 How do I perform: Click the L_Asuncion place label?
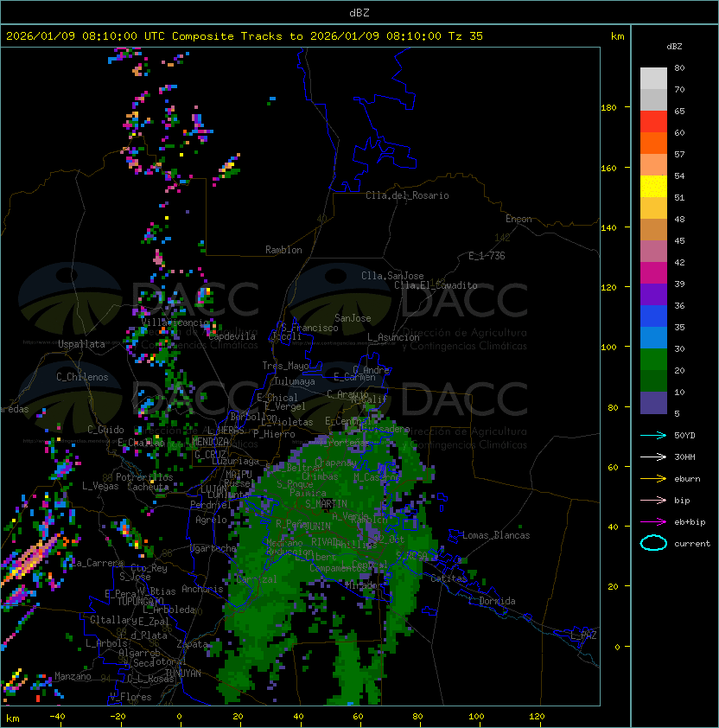393,337
